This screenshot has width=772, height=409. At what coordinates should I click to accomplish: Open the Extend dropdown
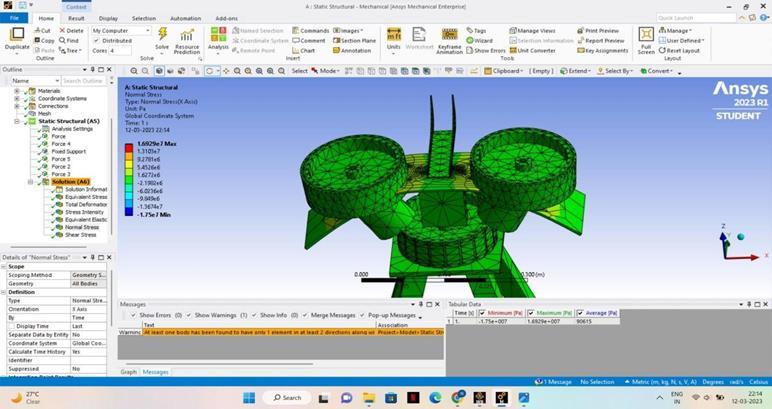[575, 71]
